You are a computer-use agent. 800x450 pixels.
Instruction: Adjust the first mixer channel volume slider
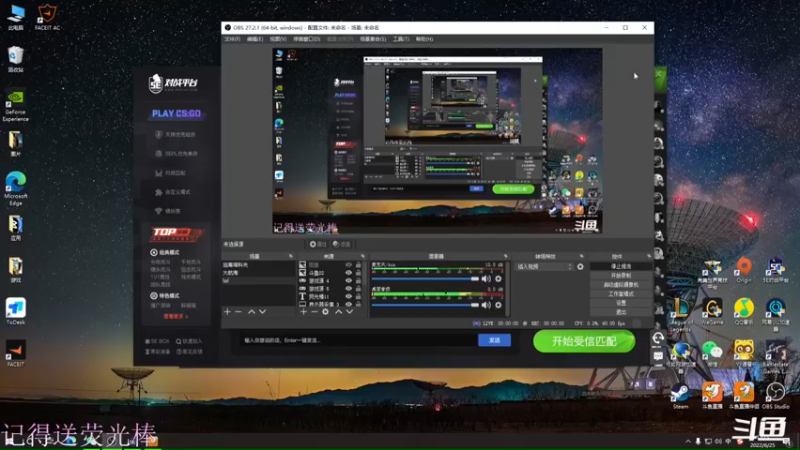[x=425, y=279]
